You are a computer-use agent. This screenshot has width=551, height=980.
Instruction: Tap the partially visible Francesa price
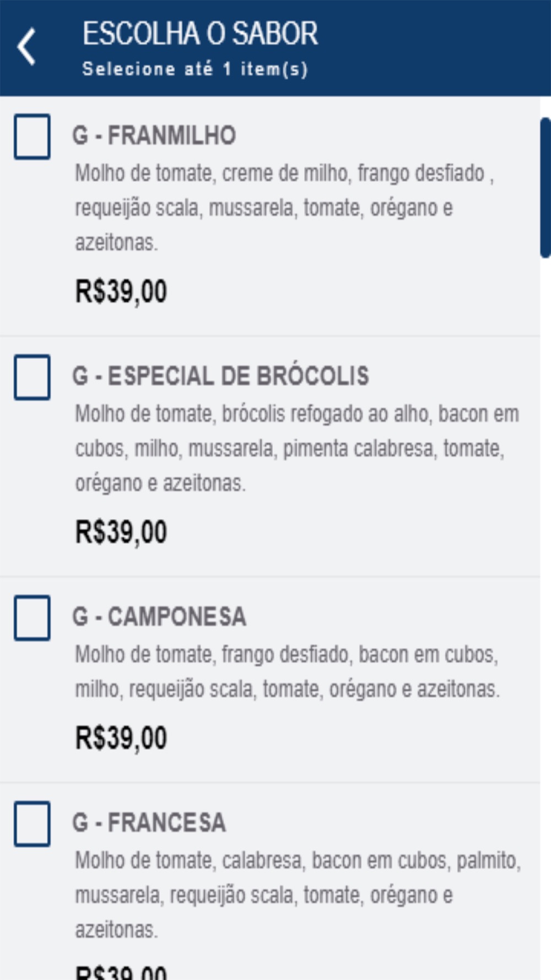[121, 972]
